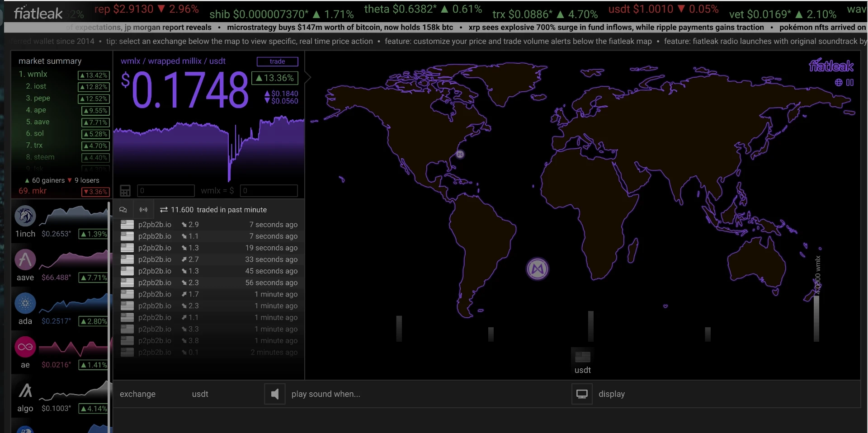Click the 19 seconds ago trade row

[208, 248]
